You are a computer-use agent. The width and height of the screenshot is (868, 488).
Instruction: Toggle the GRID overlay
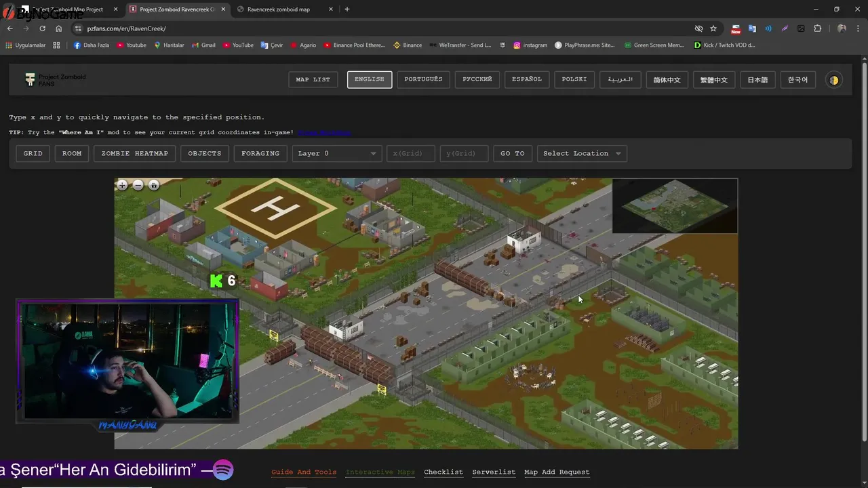pyautogui.click(x=33, y=154)
